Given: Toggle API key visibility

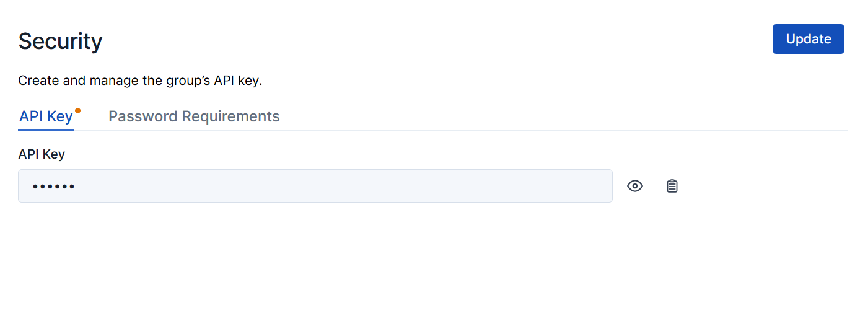Looking at the screenshot, I should click(635, 186).
